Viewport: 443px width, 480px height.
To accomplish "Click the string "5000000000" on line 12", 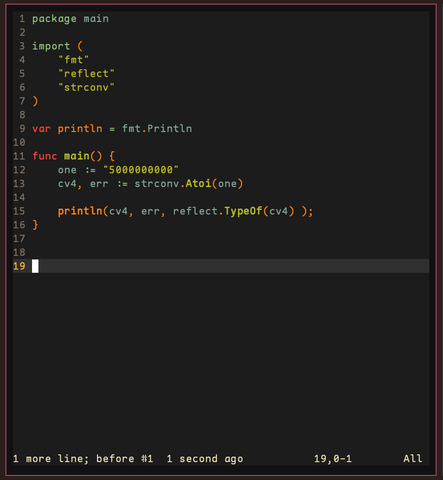I will pos(141,170).
